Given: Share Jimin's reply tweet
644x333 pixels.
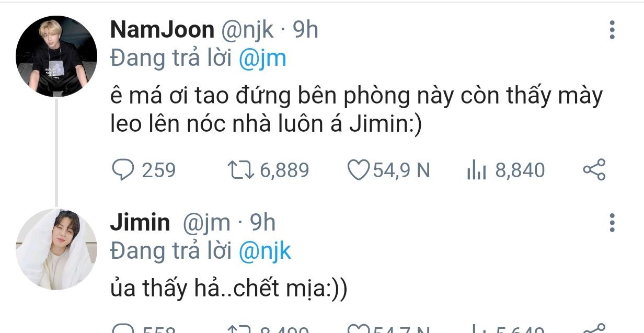Looking at the screenshot, I should pyautogui.click(x=594, y=329).
